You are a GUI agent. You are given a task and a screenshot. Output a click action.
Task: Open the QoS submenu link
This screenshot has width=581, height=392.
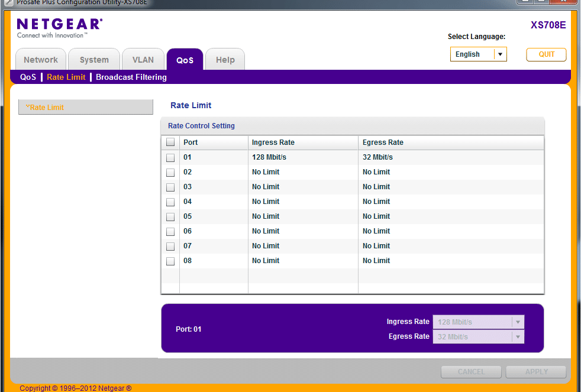[x=28, y=77]
